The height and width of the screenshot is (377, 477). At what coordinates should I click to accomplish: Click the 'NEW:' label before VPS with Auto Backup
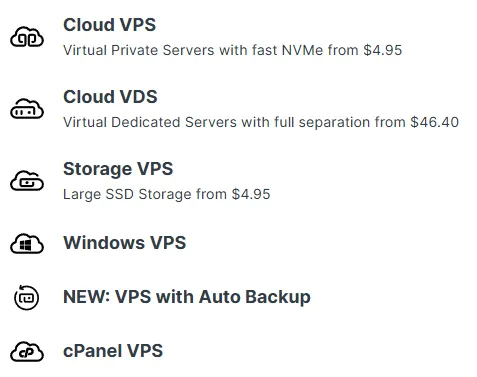[x=87, y=297]
